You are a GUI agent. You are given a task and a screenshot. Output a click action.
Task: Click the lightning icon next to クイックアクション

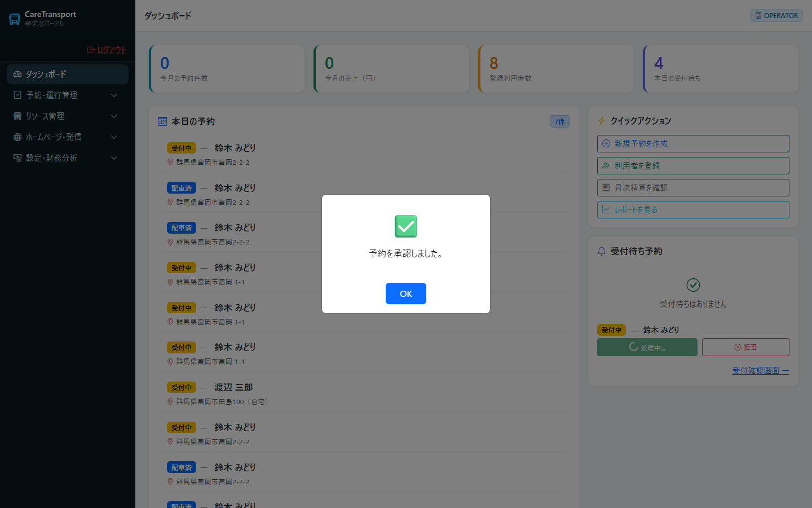tap(601, 121)
